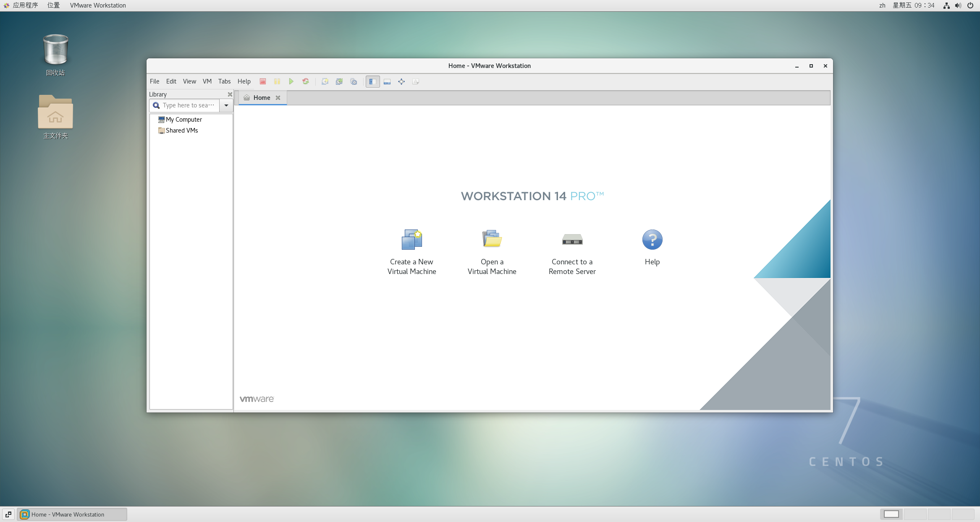
Task: Click the Take Snapshot toolbar icon
Action: (325, 81)
